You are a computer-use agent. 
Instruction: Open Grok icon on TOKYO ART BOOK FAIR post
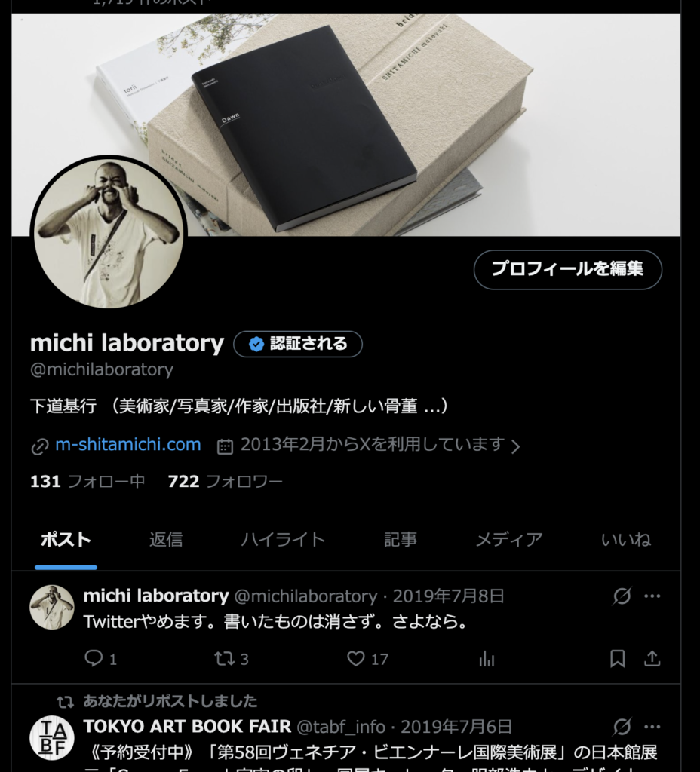tap(622, 726)
